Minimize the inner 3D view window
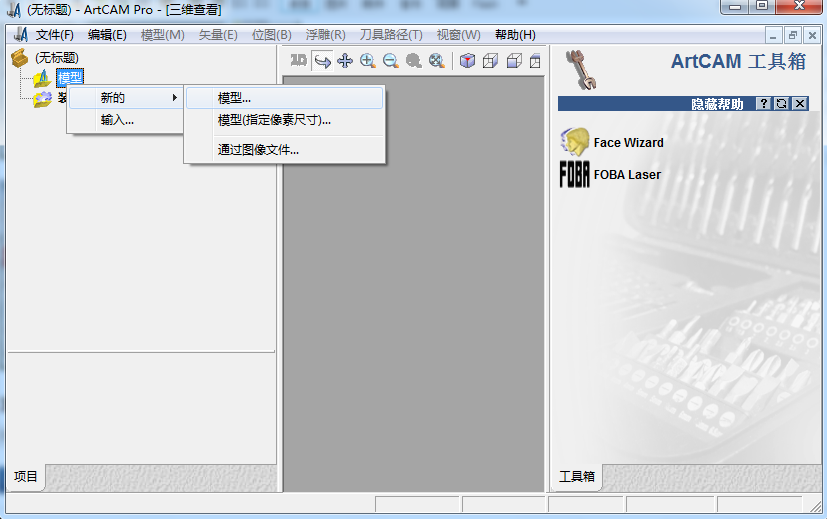 point(773,36)
